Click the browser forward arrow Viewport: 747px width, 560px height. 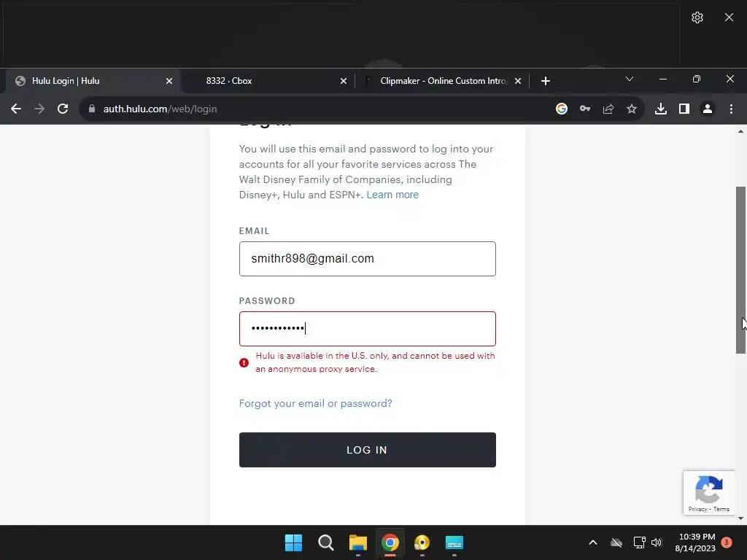point(39,109)
